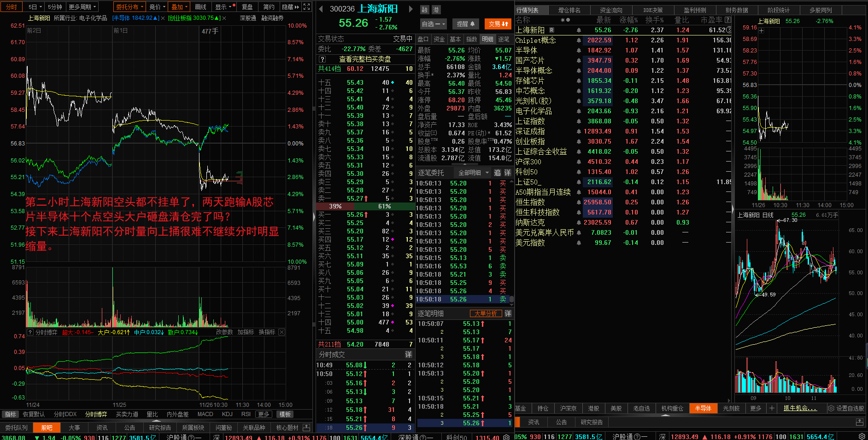Click alert bell in 半导体 watchlist row
This screenshot has width=868, height=440.
click(x=579, y=50)
